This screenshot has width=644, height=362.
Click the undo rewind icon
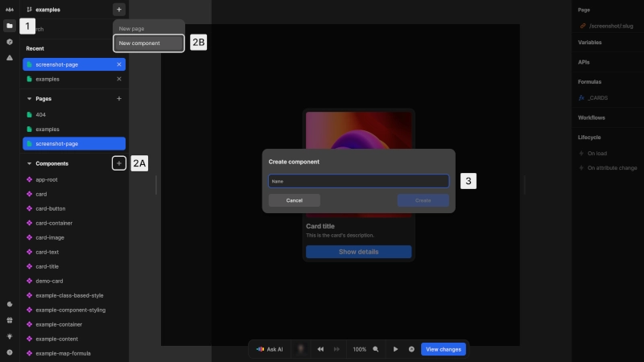(x=320, y=349)
